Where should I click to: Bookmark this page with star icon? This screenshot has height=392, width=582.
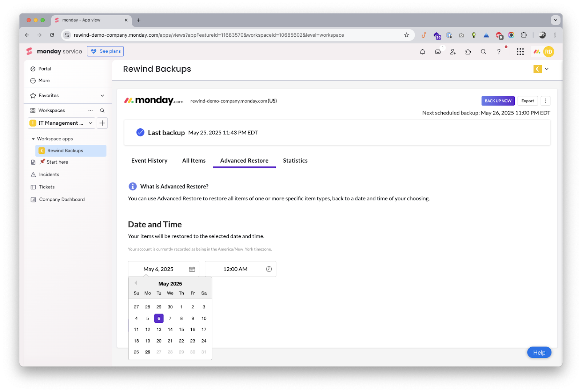coord(406,35)
